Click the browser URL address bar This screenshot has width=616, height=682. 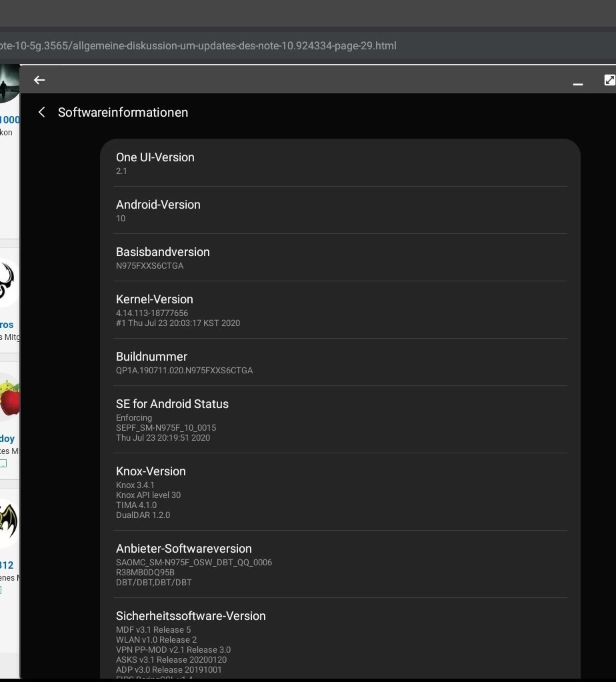click(x=308, y=46)
